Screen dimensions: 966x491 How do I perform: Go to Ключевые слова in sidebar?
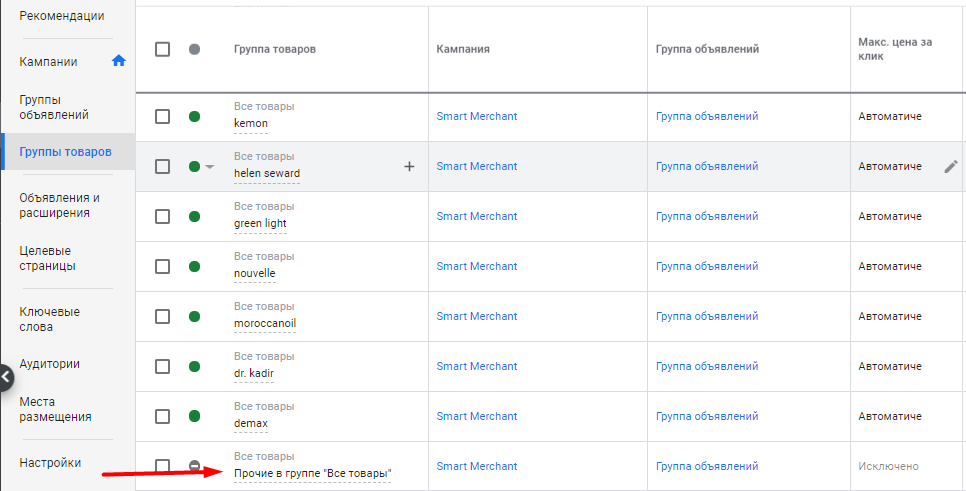tap(50, 319)
